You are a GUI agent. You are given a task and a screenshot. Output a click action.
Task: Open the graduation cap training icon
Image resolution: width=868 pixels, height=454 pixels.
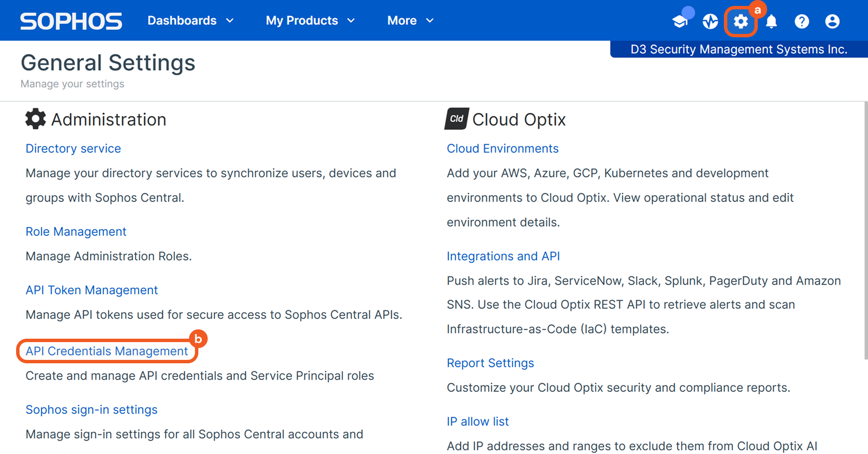pyautogui.click(x=680, y=21)
